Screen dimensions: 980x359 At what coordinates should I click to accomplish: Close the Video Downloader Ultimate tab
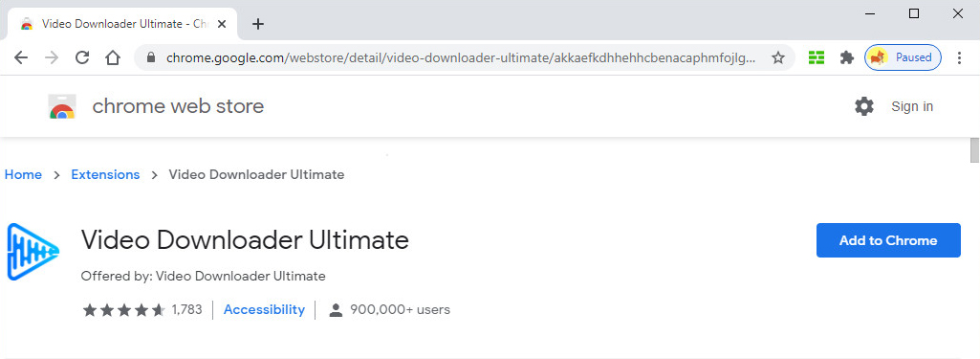click(x=221, y=24)
